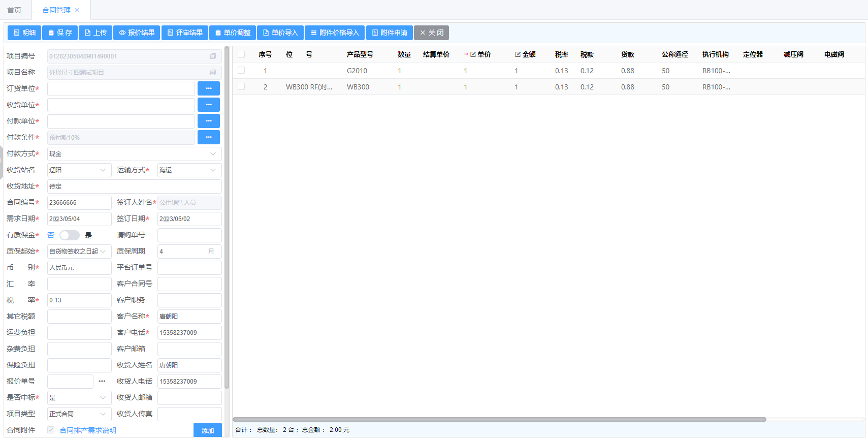View 报价结果 with the eye icon

(x=137, y=33)
